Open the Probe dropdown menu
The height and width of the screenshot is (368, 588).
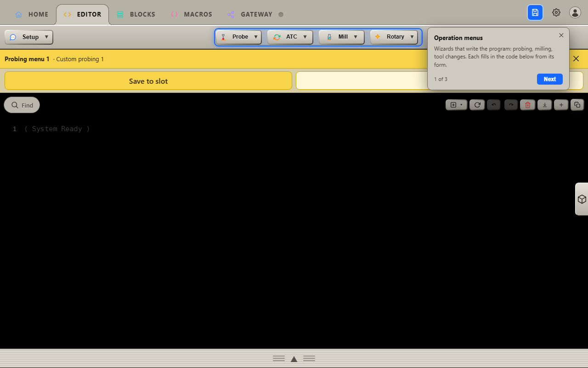coord(239,37)
